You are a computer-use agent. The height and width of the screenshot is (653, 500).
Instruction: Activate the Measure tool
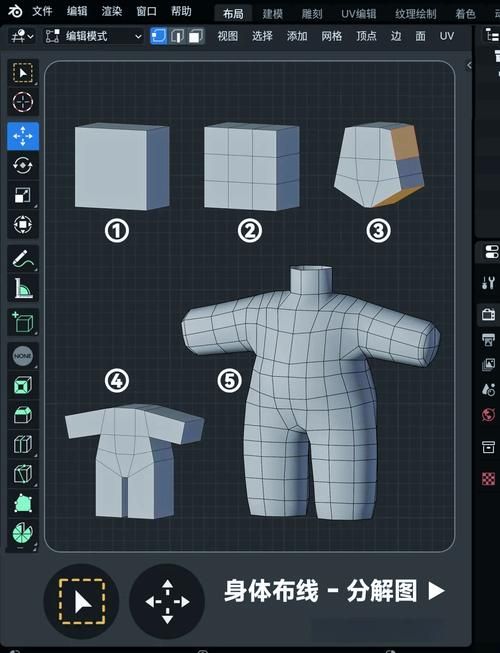point(23,288)
